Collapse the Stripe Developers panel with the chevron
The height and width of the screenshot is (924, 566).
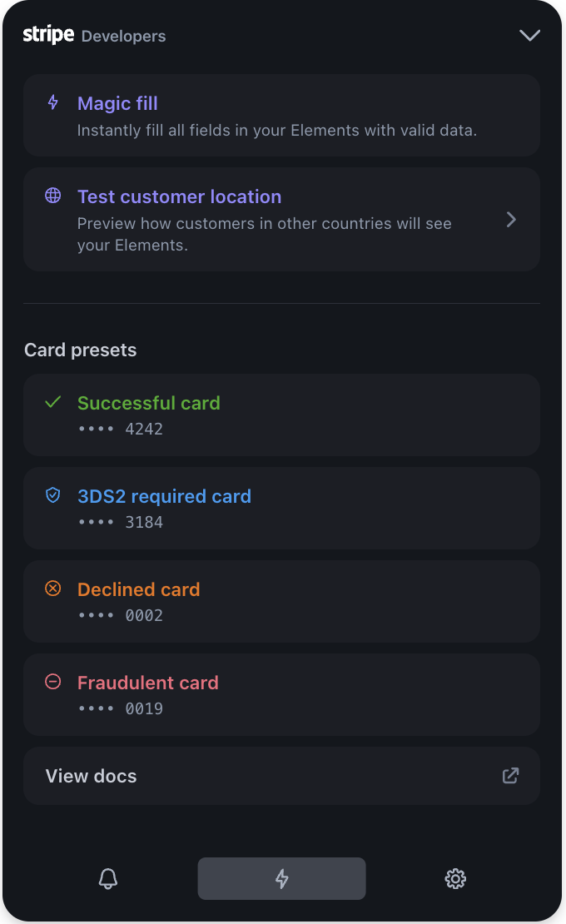pyautogui.click(x=529, y=35)
